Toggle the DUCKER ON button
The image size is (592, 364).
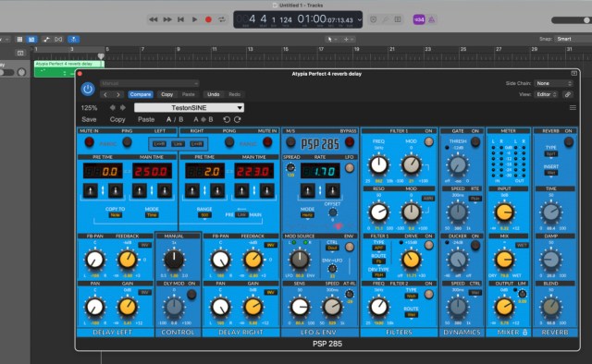point(475,246)
